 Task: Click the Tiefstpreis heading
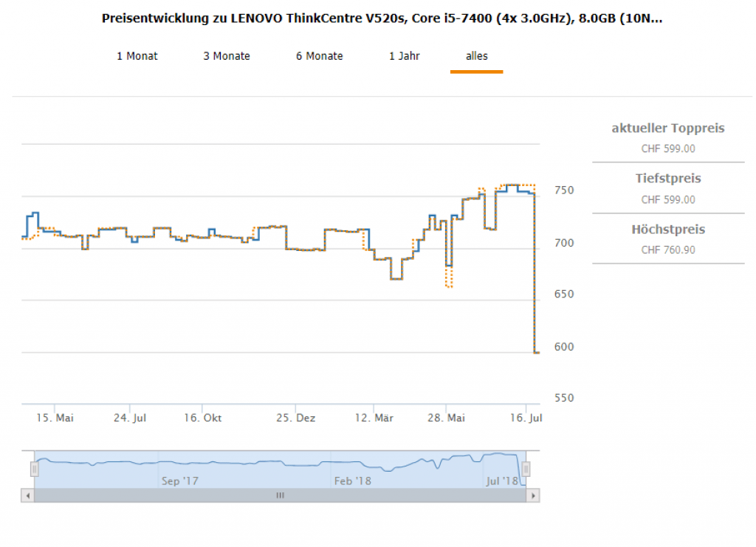point(667,179)
